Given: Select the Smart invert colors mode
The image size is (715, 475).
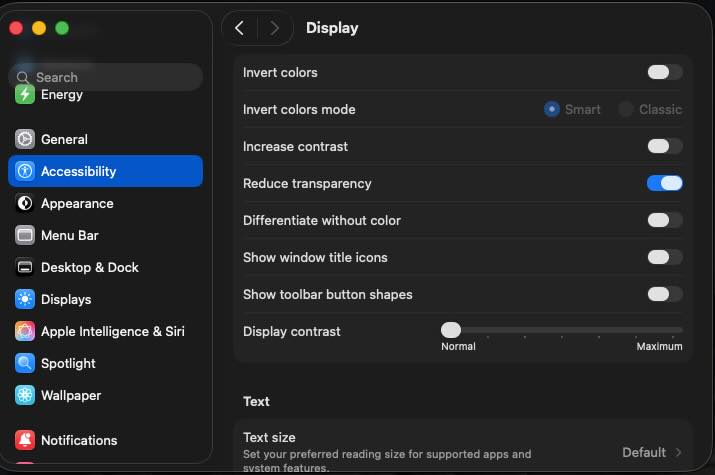Looking at the screenshot, I should pyautogui.click(x=552, y=109).
